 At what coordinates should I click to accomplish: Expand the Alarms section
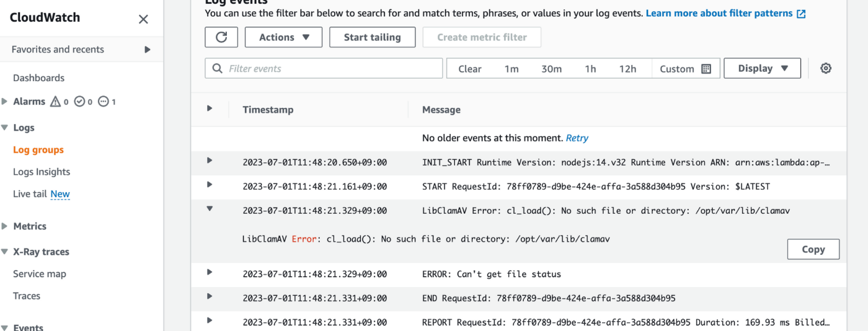tap(5, 102)
